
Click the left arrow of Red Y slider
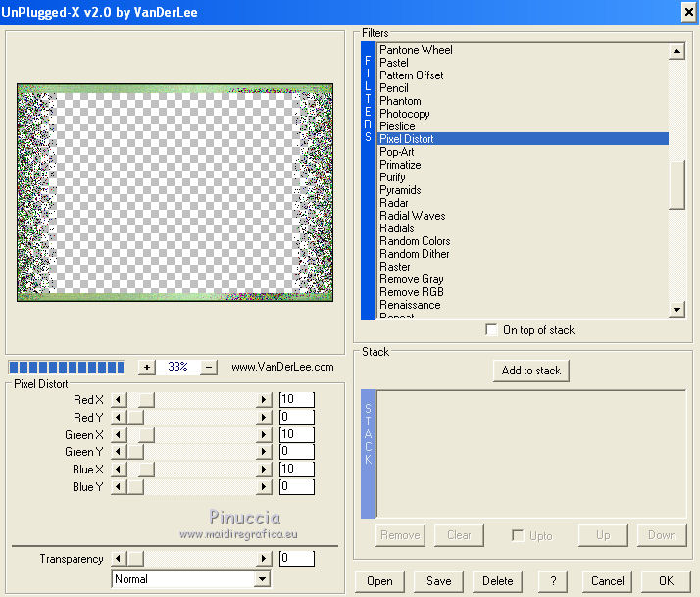119,417
